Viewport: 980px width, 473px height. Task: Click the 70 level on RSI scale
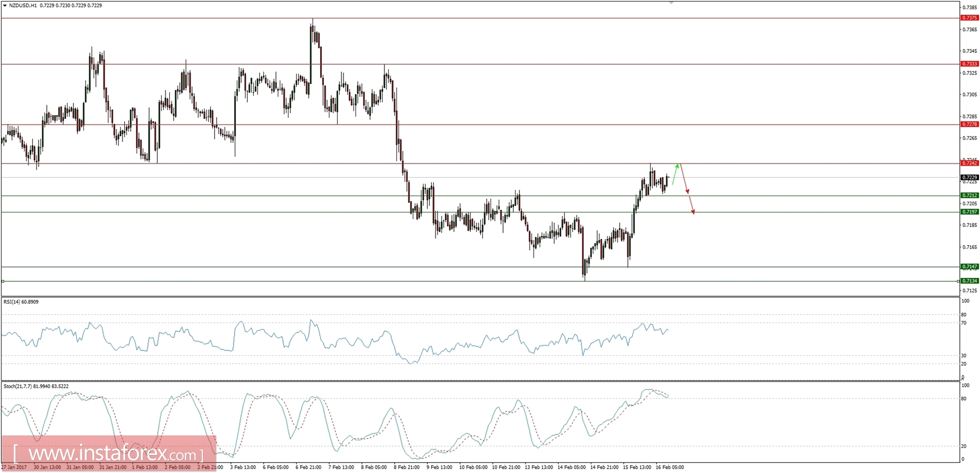coord(964,323)
